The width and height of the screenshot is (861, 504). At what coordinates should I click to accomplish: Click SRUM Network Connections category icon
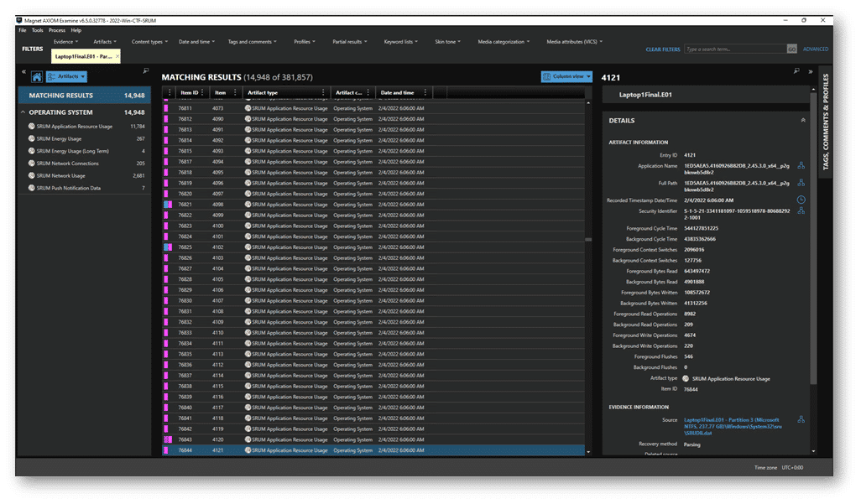[31, 163]
